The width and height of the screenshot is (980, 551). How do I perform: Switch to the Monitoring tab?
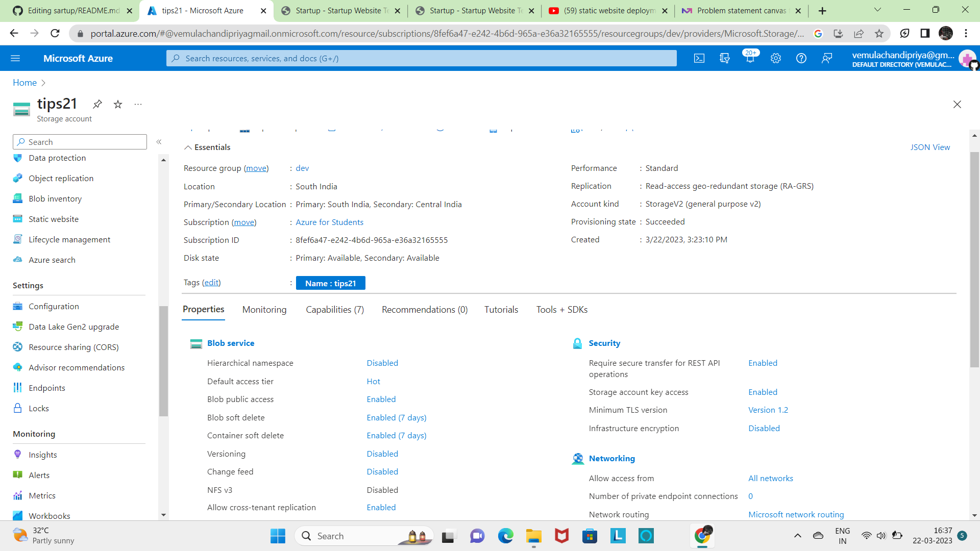[x=264, y=310]
